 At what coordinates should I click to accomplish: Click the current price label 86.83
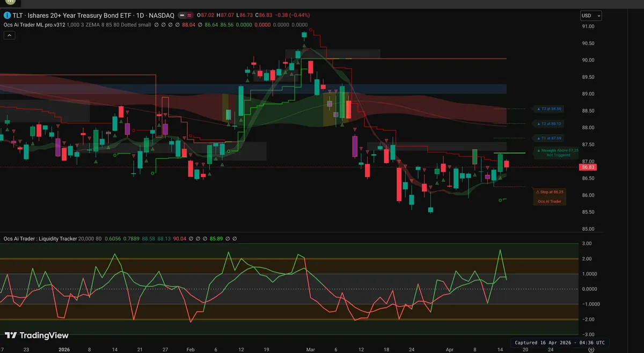coord(588,167)
